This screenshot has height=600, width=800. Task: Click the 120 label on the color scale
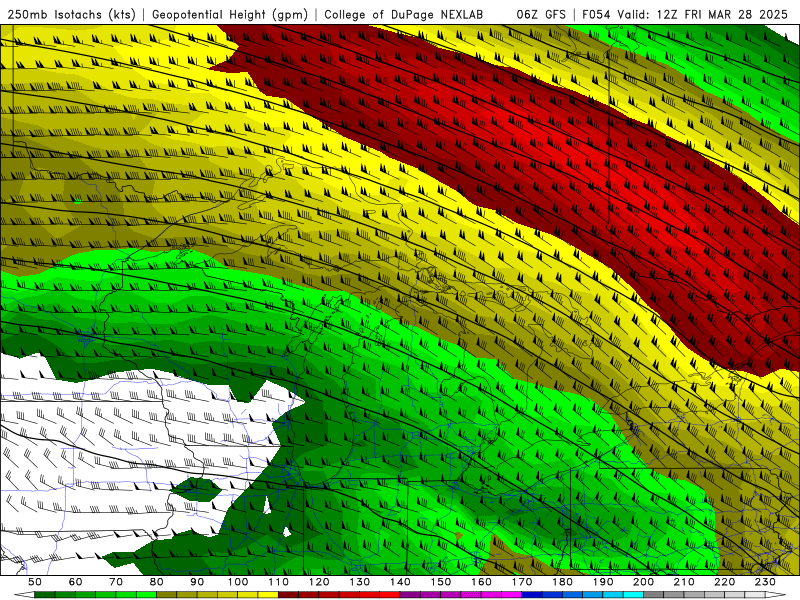319,582
